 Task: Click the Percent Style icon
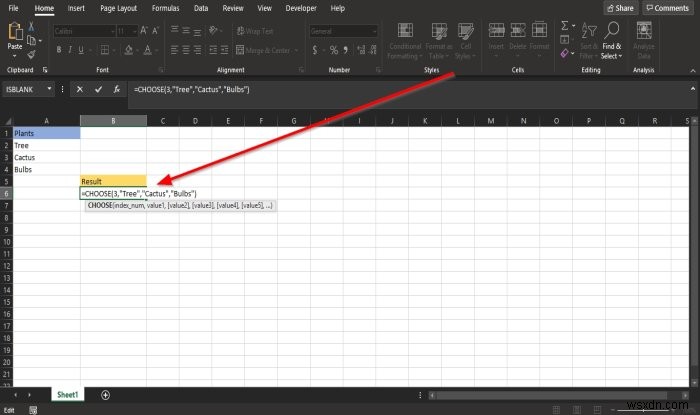click(333, 50)
